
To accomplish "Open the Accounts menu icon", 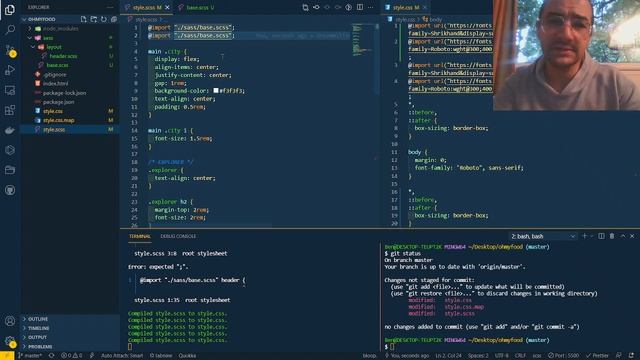I will [10, 321].
